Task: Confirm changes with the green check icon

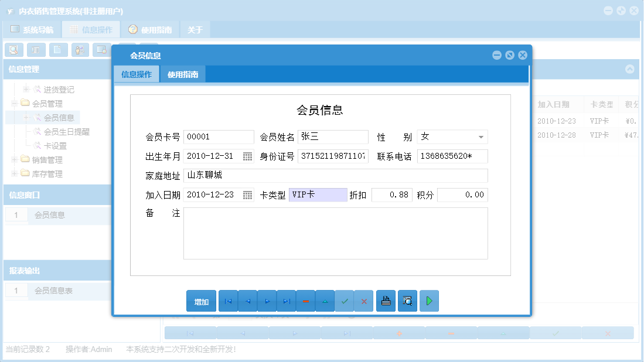Action: point(345,300)
